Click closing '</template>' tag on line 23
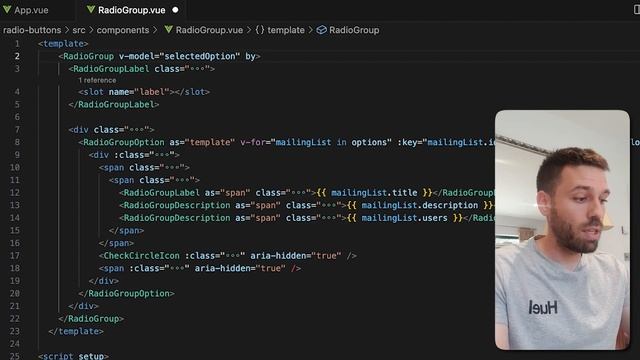The height and width of the screenshot is (360, 640). [76, 331]
